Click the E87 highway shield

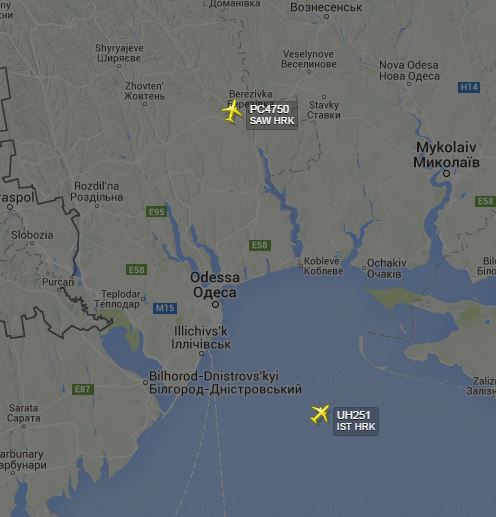tap(83, 389)
